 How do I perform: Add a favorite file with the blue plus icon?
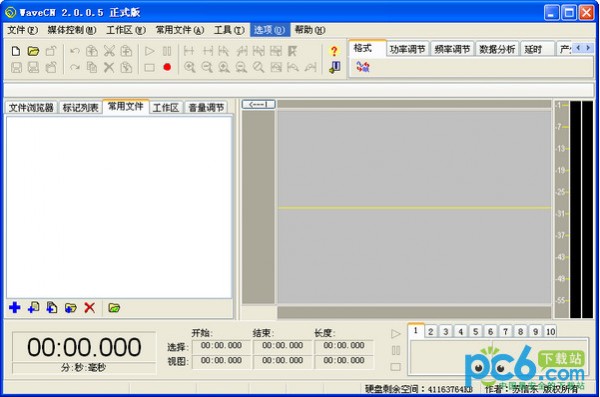[15, 307]
